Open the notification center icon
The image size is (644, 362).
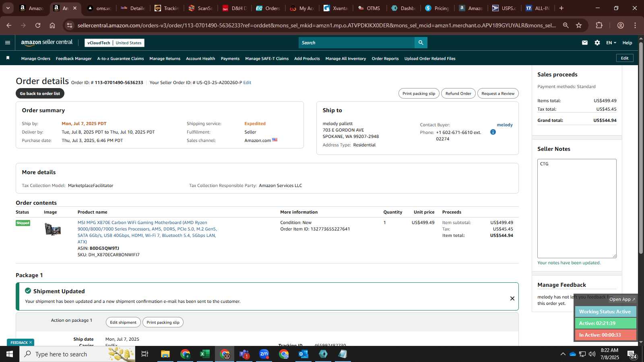632,354
